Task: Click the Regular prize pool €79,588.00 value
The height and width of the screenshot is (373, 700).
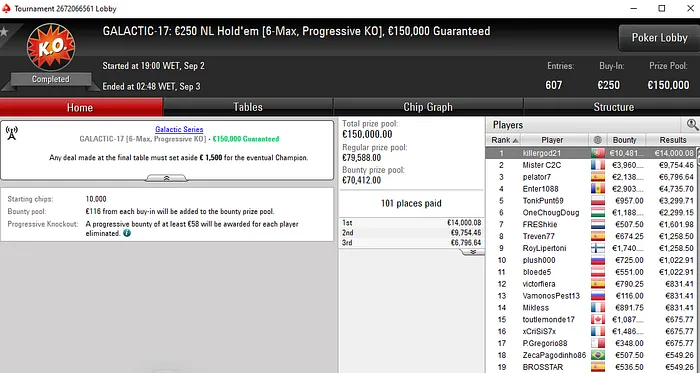Action: click(x=362, y=157)
